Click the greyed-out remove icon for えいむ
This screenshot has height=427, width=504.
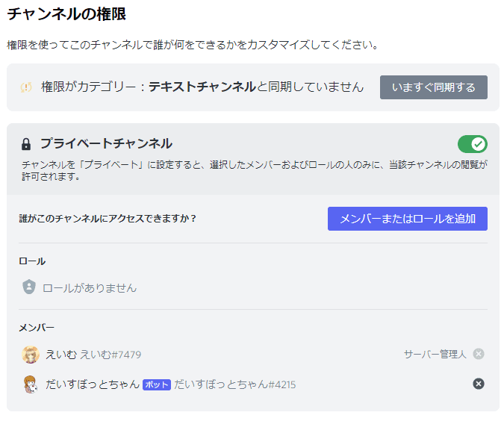coord(479,354)
